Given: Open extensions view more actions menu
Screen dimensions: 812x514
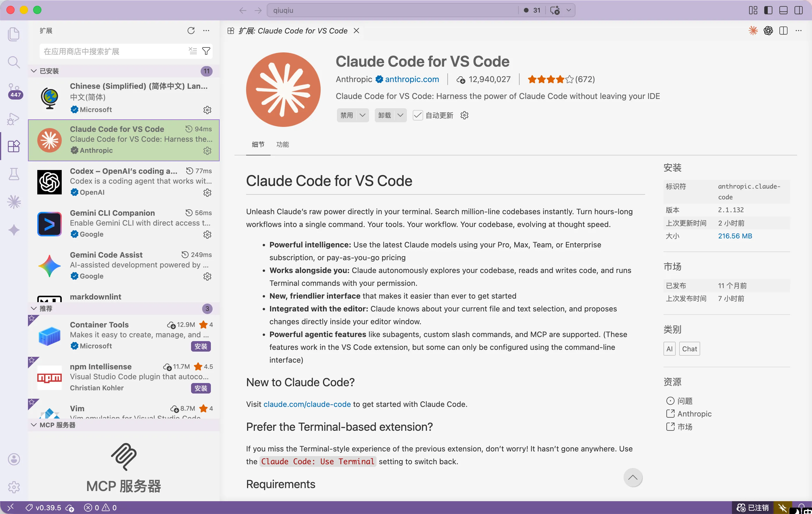Looking at the screenshot, I should coord(206,31).
